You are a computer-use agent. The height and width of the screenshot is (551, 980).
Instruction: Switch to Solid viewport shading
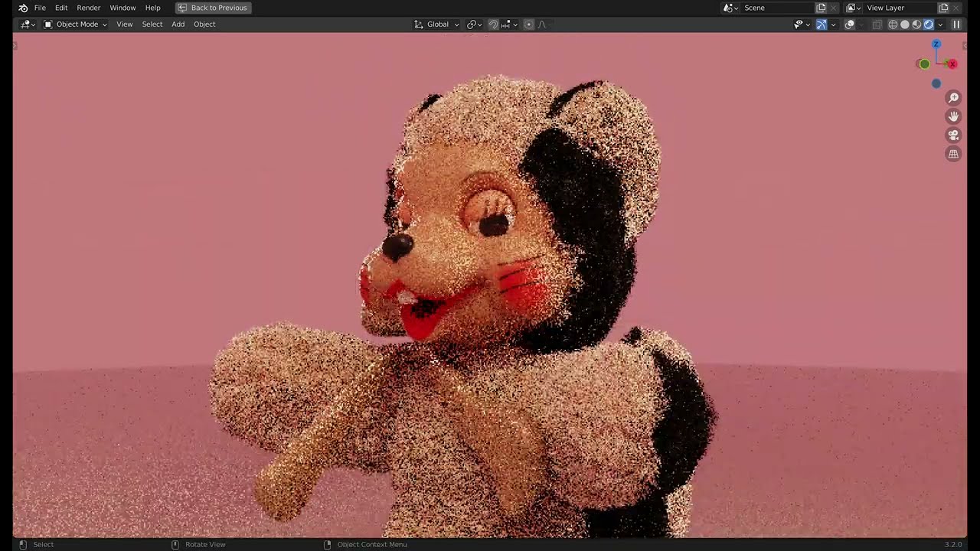pos(905,24)
